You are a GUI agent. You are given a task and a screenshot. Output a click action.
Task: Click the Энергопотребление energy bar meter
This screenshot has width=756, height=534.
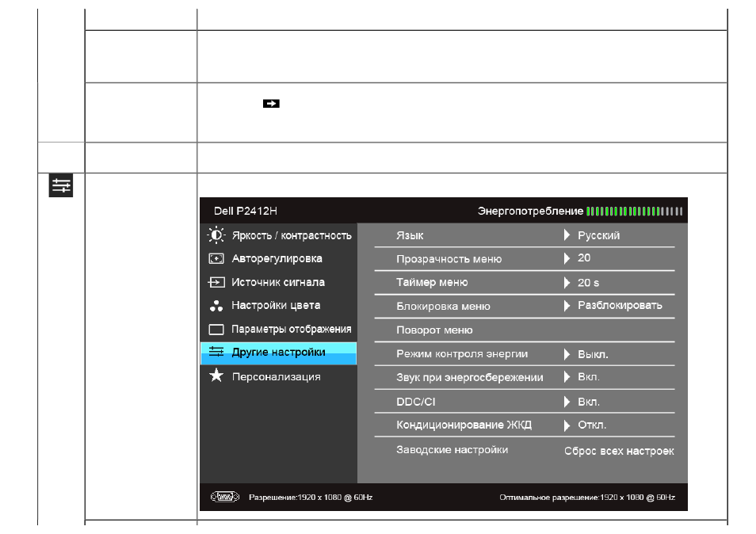coord(635,211)
